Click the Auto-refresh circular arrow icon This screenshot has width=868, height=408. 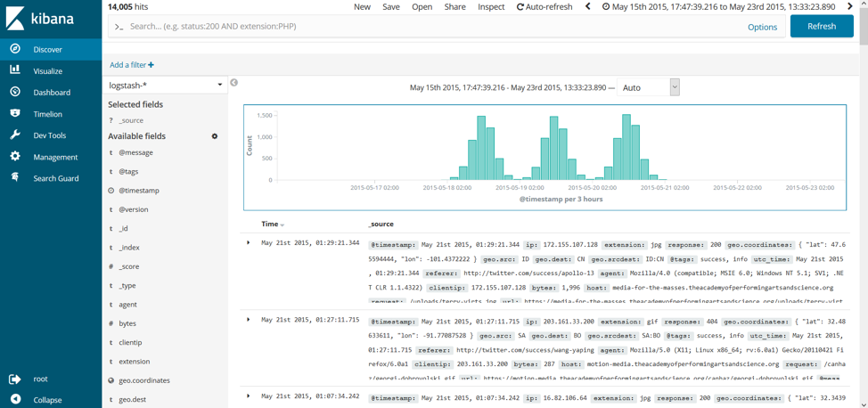click(x=520, y=7)
